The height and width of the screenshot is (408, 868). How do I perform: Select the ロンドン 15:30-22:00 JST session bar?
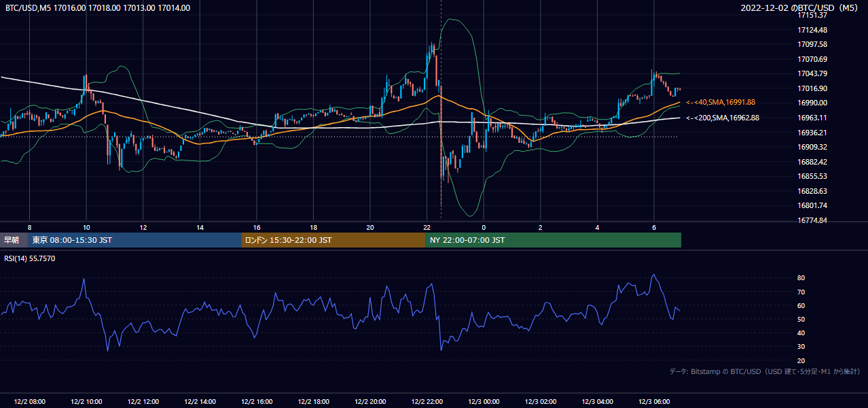[333, 240]
